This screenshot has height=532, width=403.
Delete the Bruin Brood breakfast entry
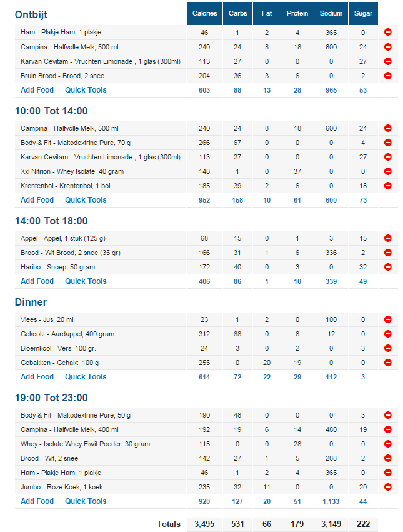[x=387, y=76]
